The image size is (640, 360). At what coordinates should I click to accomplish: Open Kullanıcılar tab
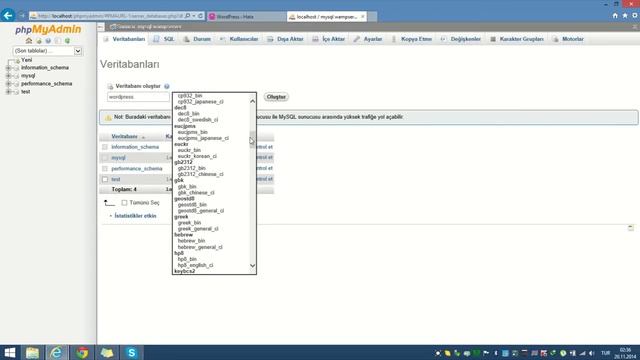click(x=239, y=39)
